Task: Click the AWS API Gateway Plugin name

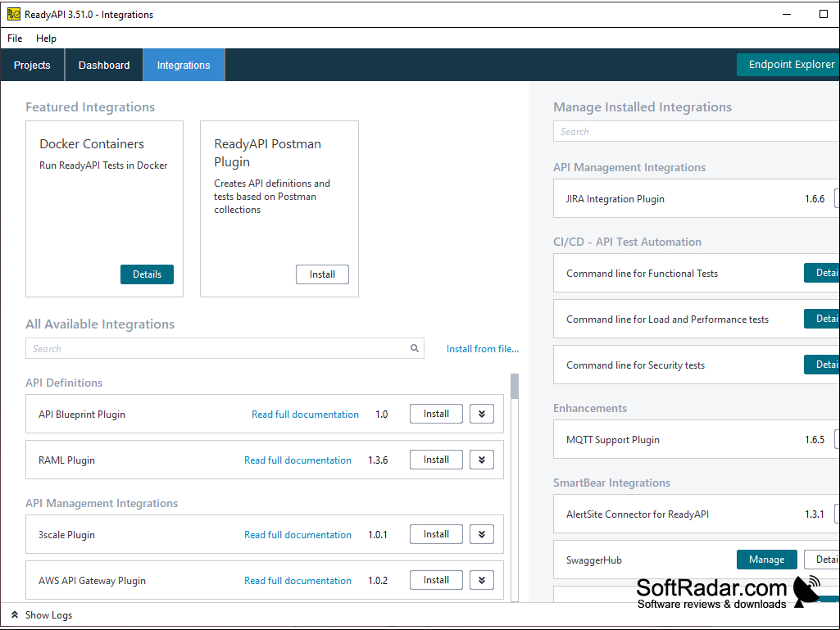Action: click(92, 581)
